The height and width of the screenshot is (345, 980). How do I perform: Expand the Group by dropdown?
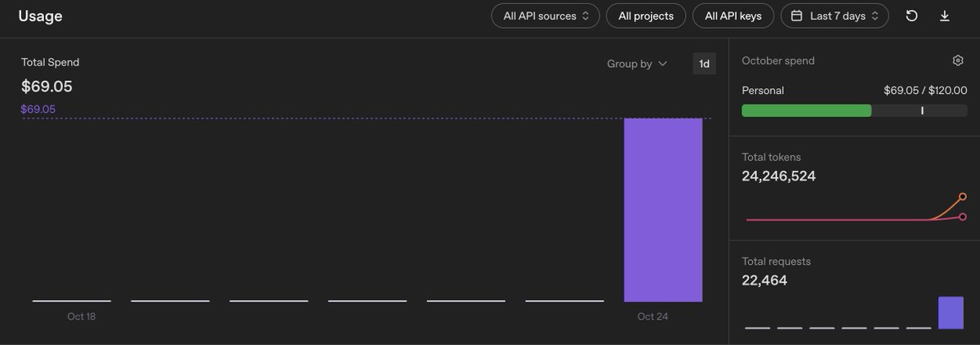(637, 64)
